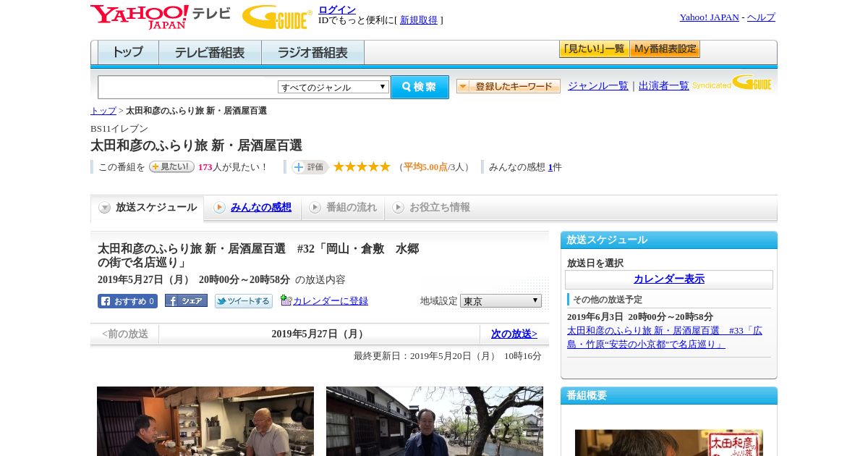This screenshot has width=868, height=456.
Task: Click the five-star rating display
Action: pyautogui.click(x=362, y=166)
